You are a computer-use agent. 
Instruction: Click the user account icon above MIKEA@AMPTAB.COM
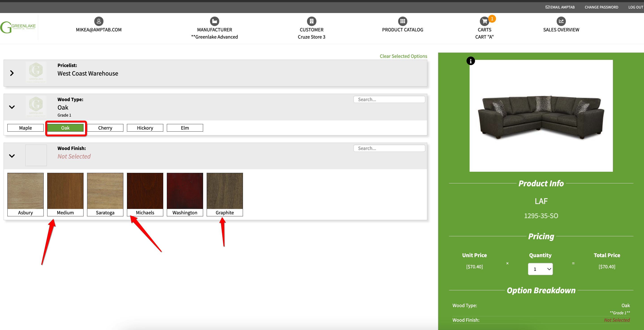pos(99,21)
